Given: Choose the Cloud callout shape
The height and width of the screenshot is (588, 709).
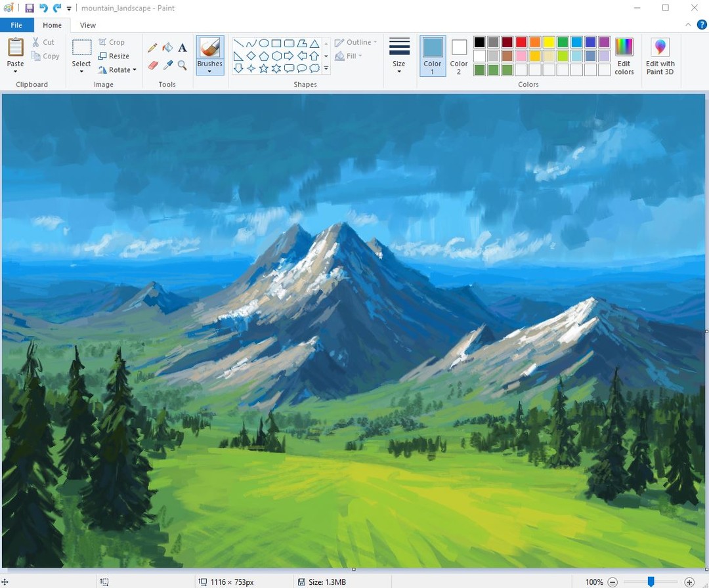Looking at the screenshot, I should pyautogui.click(x=314, y=69).
